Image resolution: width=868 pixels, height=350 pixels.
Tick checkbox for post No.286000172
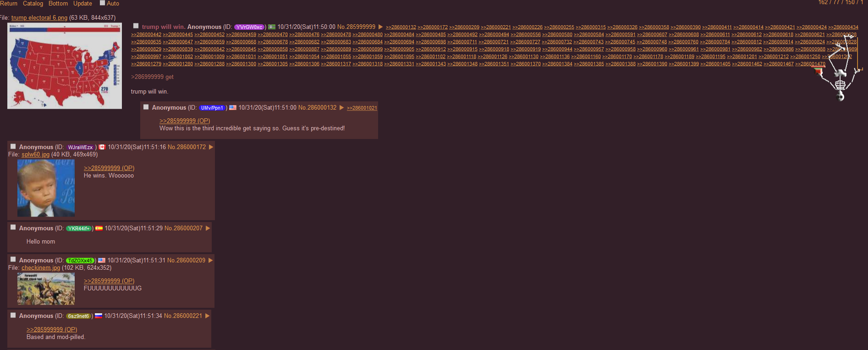pyautogui.click(x=13, y=146)
